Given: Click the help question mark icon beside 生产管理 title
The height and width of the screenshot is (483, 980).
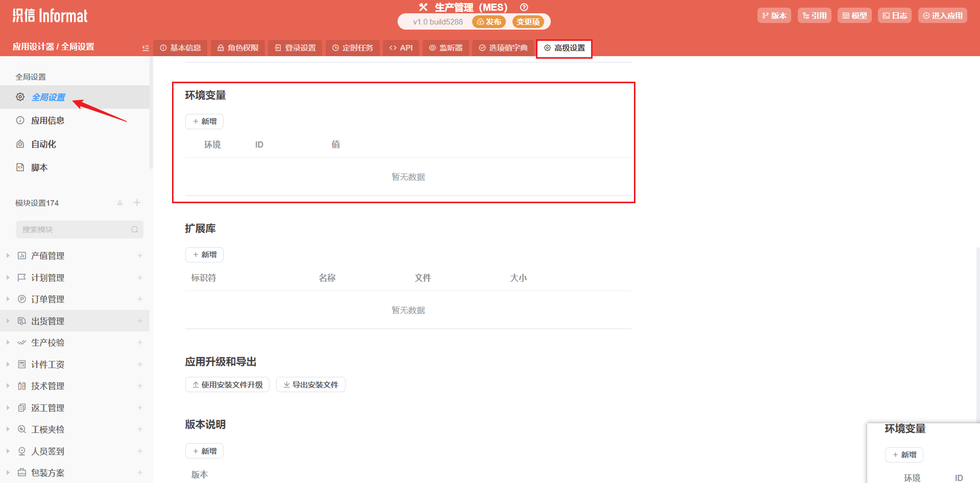Looking at the screenshot, I should 524,7.
